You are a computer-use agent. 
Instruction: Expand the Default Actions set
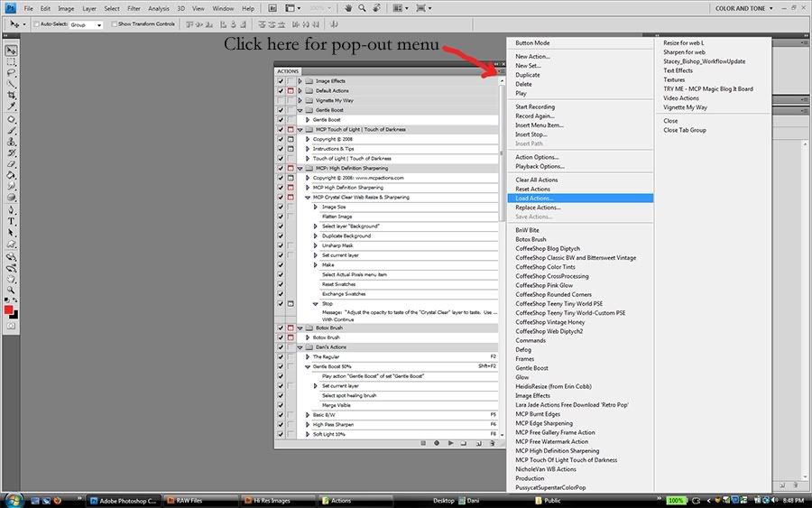[300, 90]
